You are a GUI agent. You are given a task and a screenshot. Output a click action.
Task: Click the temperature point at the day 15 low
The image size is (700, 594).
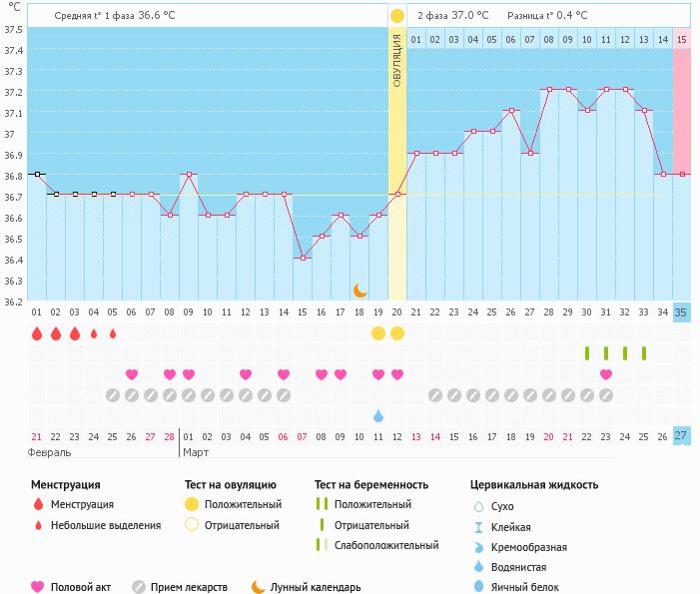point(303,259)
